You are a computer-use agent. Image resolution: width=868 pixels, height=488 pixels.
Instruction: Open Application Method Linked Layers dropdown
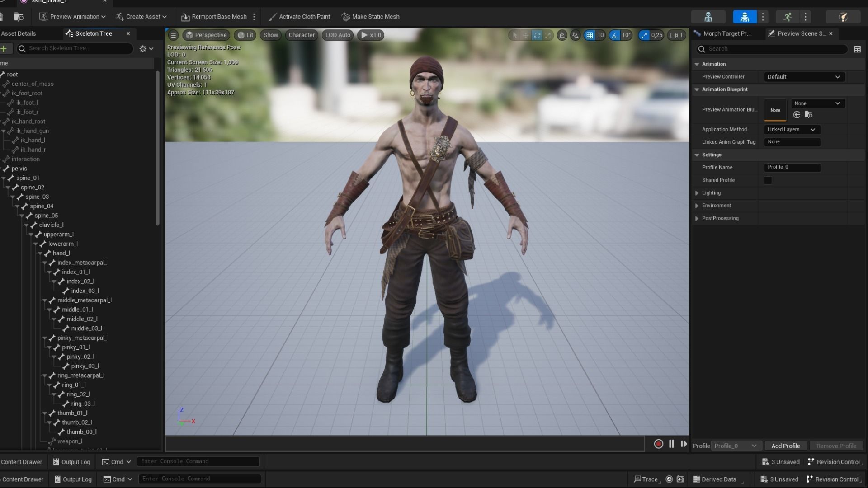(792, 129)
